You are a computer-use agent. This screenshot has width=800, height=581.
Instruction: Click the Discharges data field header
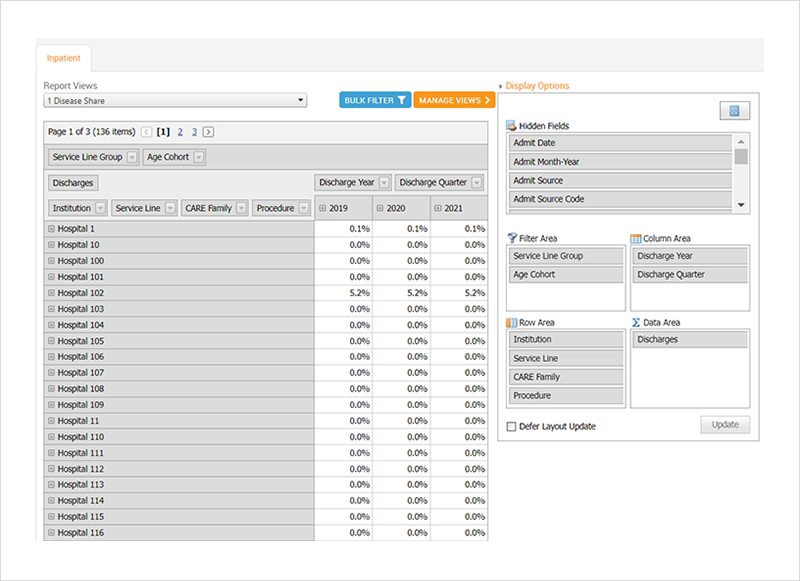73,183
